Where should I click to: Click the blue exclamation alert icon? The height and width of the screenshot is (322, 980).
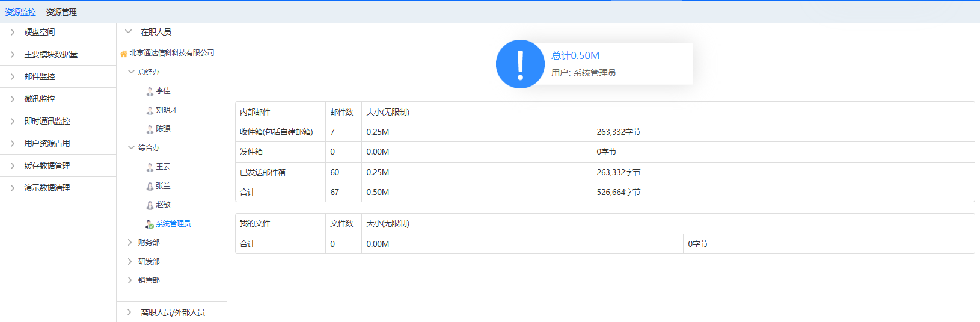[520, 64]
